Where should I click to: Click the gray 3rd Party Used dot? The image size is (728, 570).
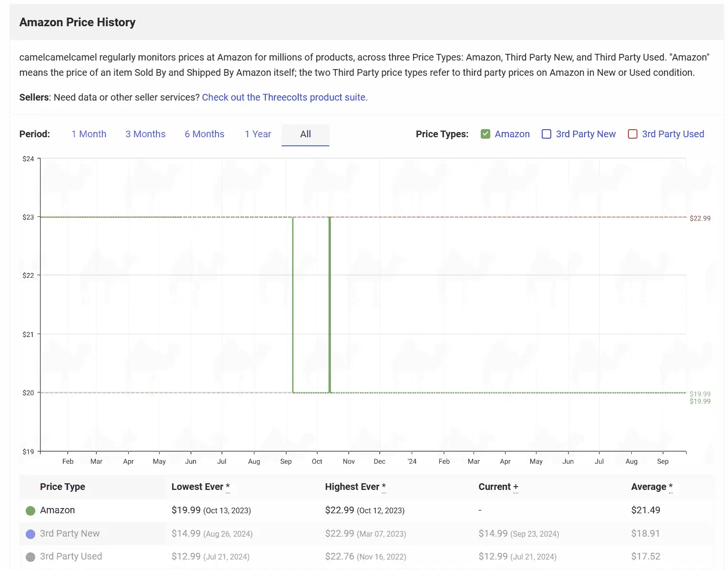tap(30, 557)
